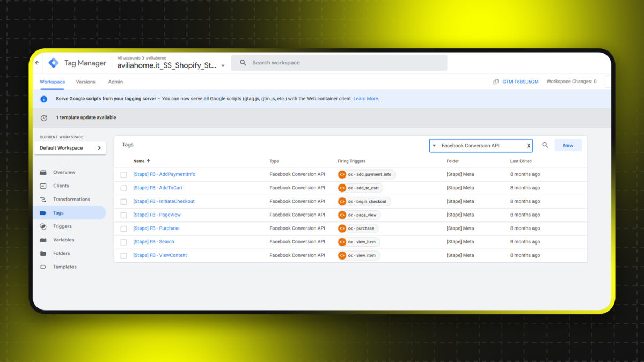
Task: Follow the Learn More link in banner
Action: point(365,99)
